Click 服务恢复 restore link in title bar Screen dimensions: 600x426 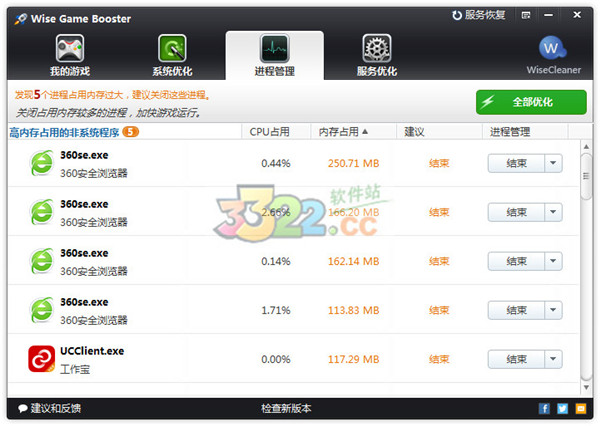coord(479,16)
